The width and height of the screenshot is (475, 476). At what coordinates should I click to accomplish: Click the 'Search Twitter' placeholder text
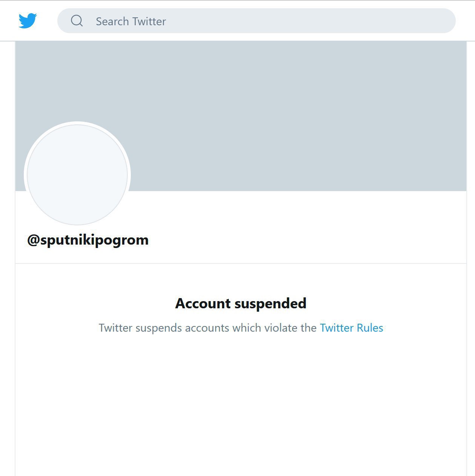point(131,21)
